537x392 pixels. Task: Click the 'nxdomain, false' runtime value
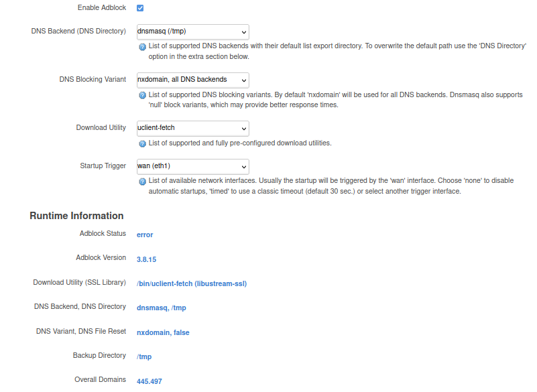pos(163,333)
